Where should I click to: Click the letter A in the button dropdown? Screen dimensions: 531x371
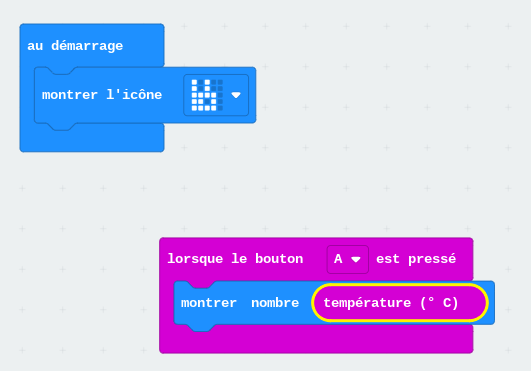click(x=338, y=259)
